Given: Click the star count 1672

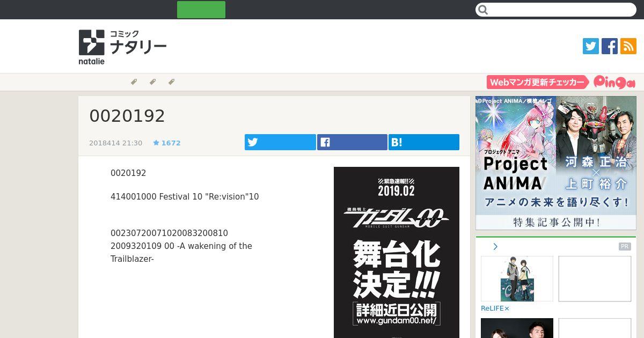Looking at the screenshot, I should 167,143.
